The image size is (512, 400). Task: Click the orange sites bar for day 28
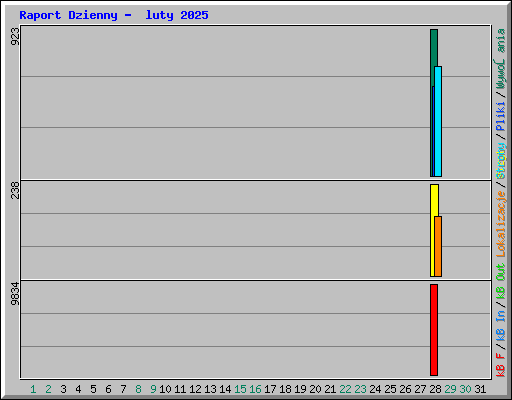tap(438, 246)
